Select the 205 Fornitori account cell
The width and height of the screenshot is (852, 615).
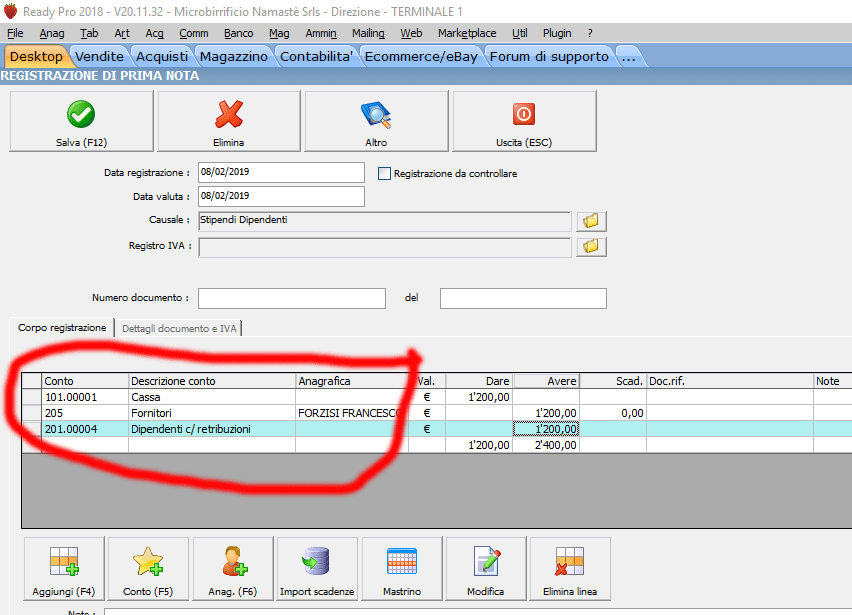(x=85, y=413)
